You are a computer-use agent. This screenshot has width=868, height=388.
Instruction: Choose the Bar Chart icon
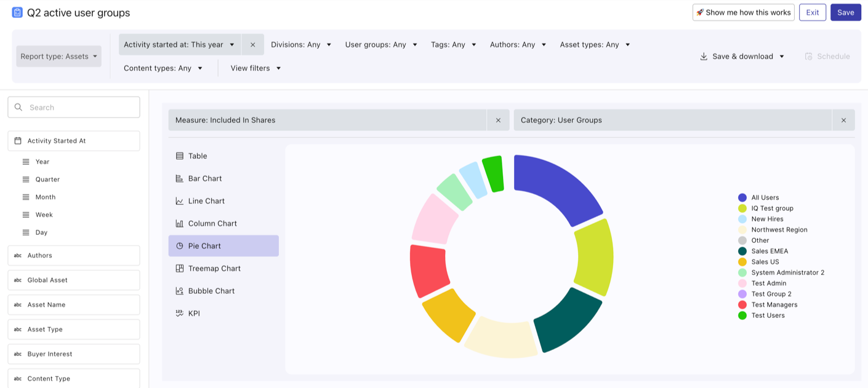[180, 178]
